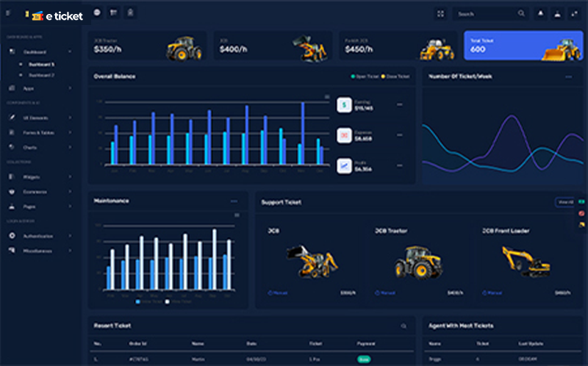Toggle white legend item under Maintenance chart
Image resolution: width=588 pixels, height=366 pixels.
(x=179, y=301)
